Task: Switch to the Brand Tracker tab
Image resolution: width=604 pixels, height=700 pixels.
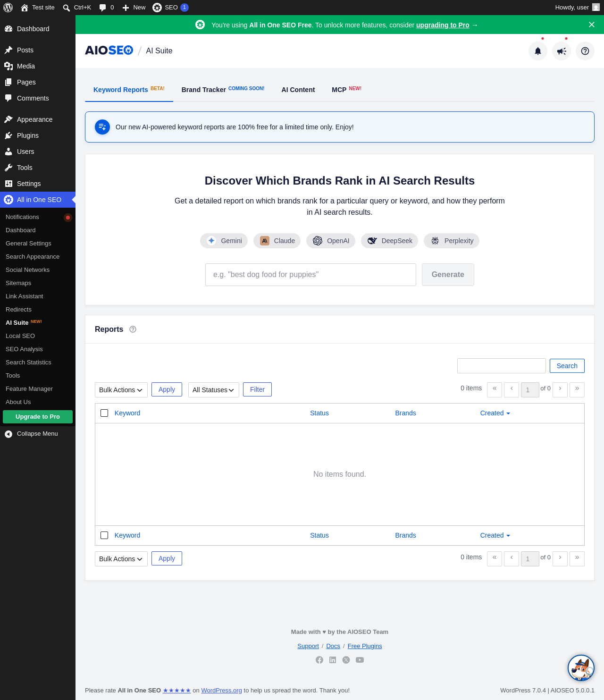Action: pos(223,90)
